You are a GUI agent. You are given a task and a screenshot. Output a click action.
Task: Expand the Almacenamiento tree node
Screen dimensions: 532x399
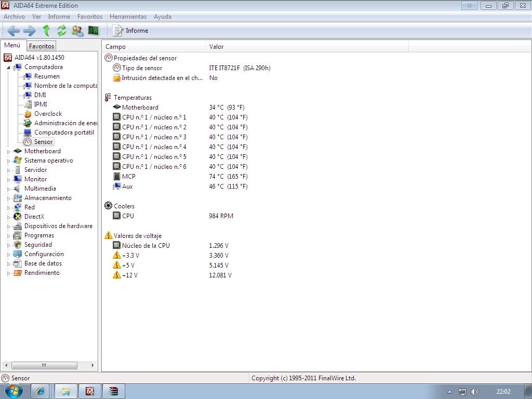[8, 198]
